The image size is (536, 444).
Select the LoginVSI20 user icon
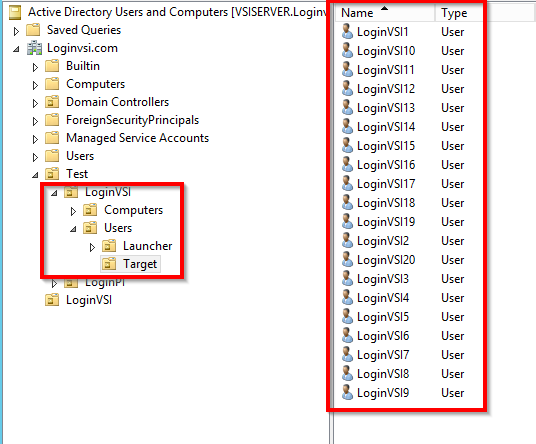point(347,259)
